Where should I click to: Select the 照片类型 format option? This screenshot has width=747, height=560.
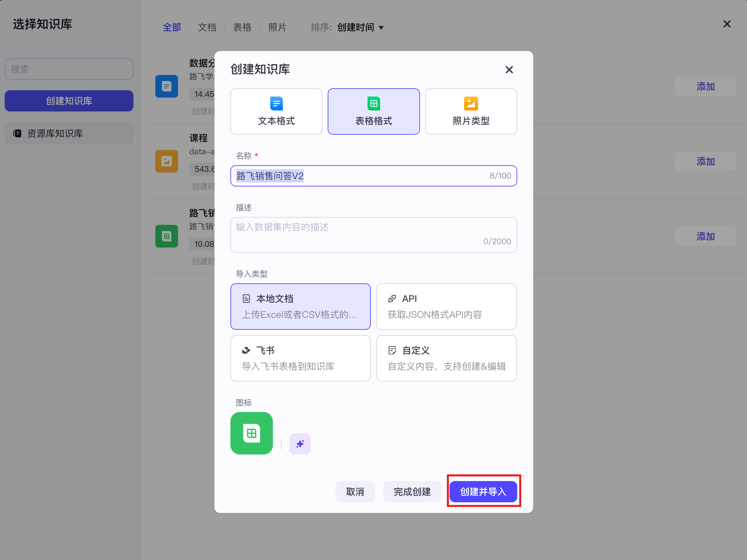471,111
